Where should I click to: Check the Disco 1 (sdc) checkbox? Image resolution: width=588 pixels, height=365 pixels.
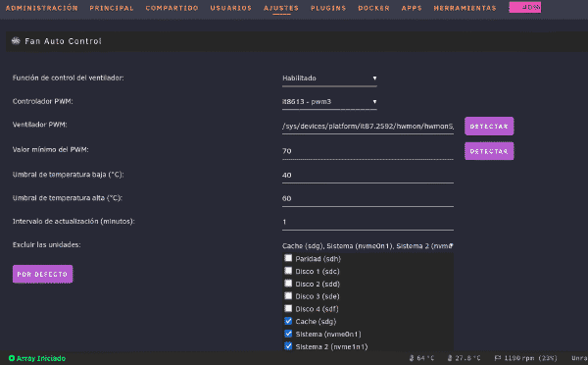[288, 271]
